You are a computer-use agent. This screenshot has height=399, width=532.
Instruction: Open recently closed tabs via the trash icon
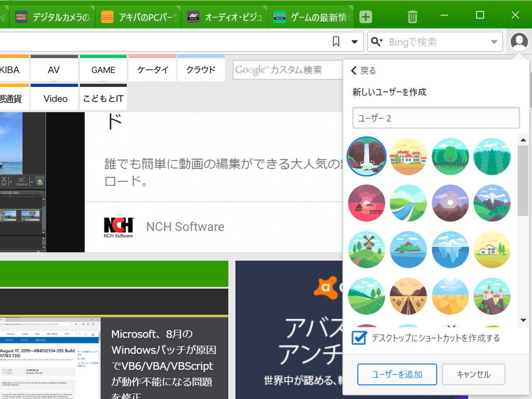[412, 16]
